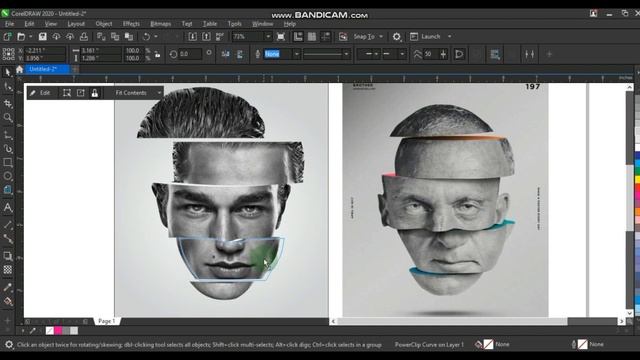The image size is (640, 360).
Task: Click Select Contents button in PowerClip toolbar
Action: tap(67, 93)
